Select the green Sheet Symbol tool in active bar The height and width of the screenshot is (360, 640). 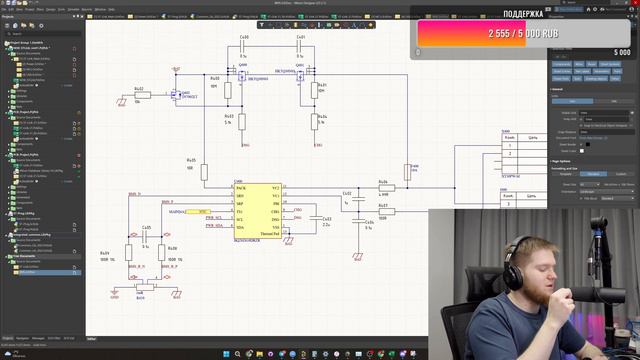coord(329,25)
